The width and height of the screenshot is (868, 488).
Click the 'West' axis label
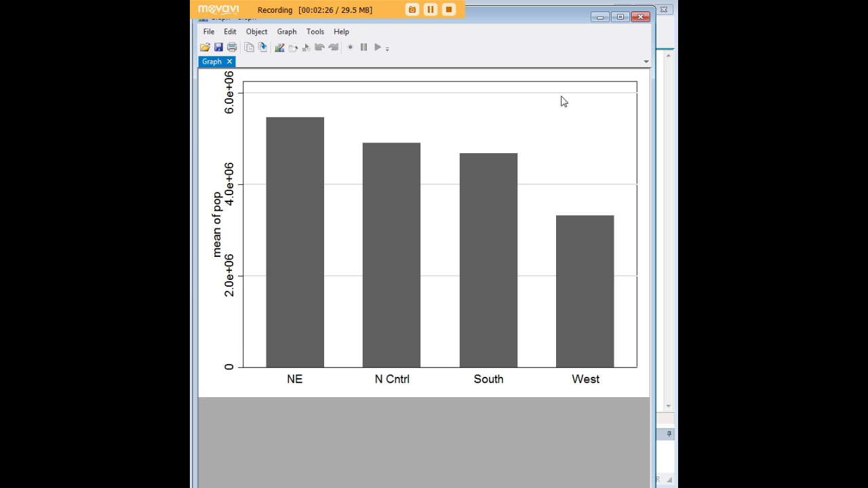click(x=585, y=379)
